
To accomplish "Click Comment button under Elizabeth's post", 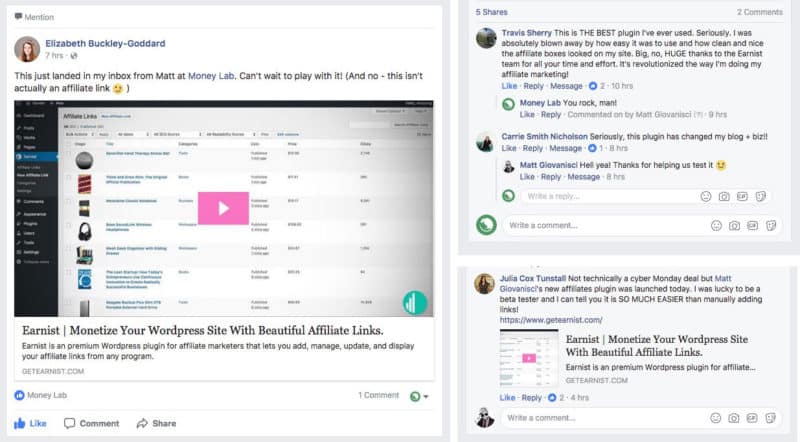I will 91,423.
